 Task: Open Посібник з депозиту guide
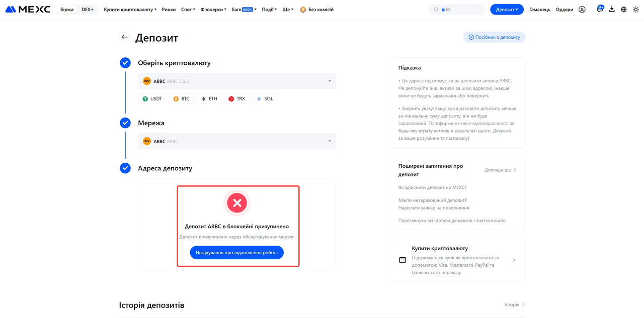coord(494,37)
